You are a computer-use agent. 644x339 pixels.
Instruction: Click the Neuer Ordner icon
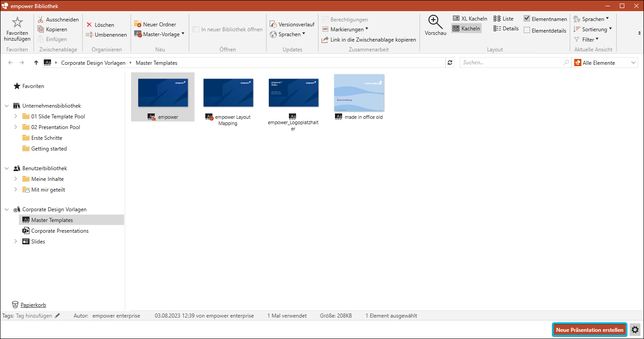click(138, 24)
